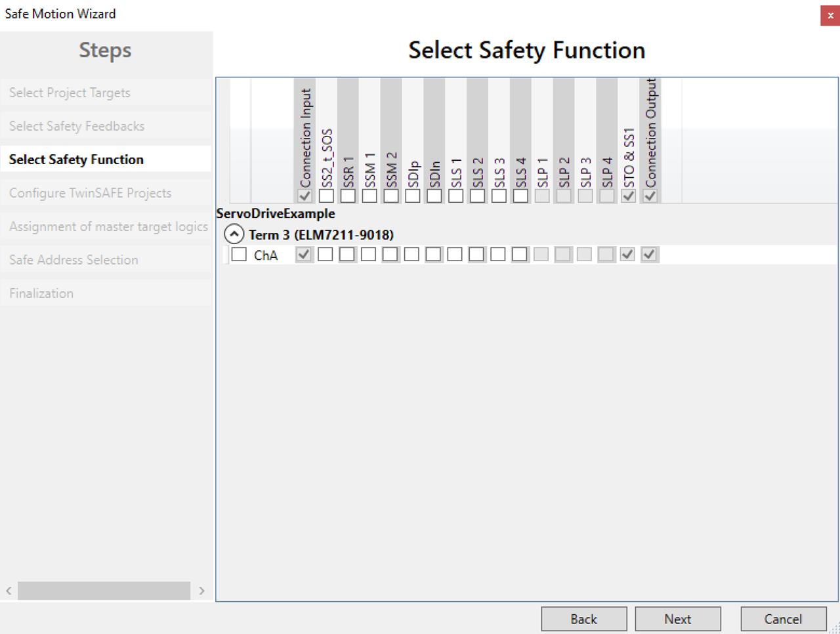Click the ChA channel label
Image resolution: width=840 pixels, height=634 pixels.
point(266,255)
